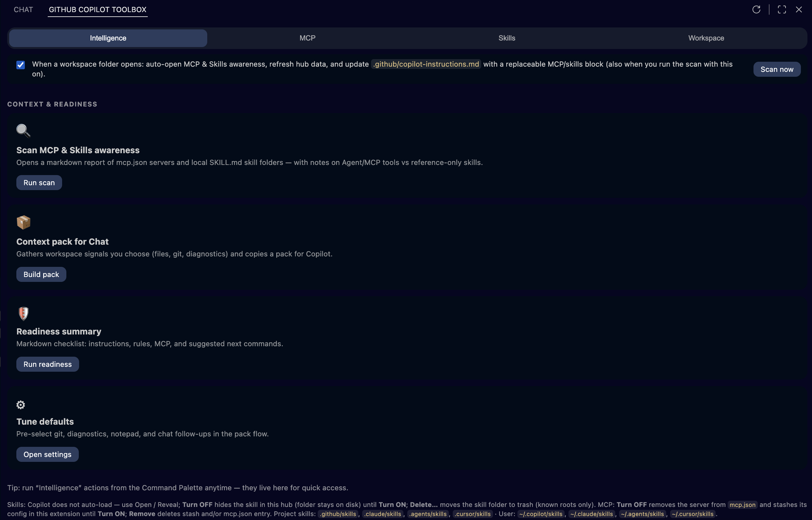
Task: Uncheck the workspace auto-scan checkbox
Action: click(21, 65)
